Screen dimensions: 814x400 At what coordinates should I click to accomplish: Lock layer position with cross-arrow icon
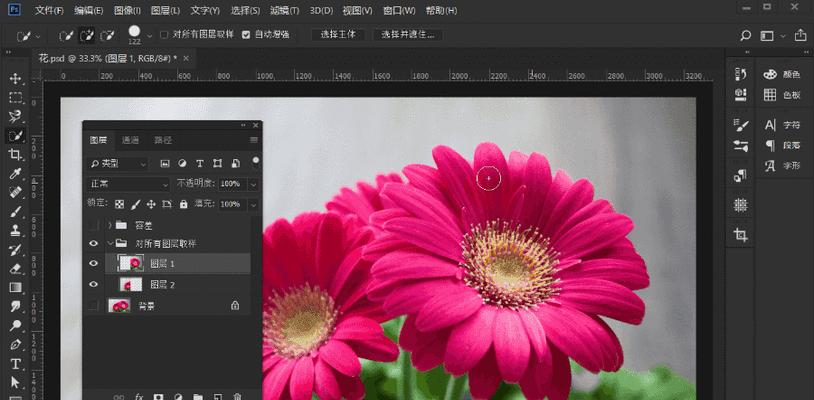[151, 204]
